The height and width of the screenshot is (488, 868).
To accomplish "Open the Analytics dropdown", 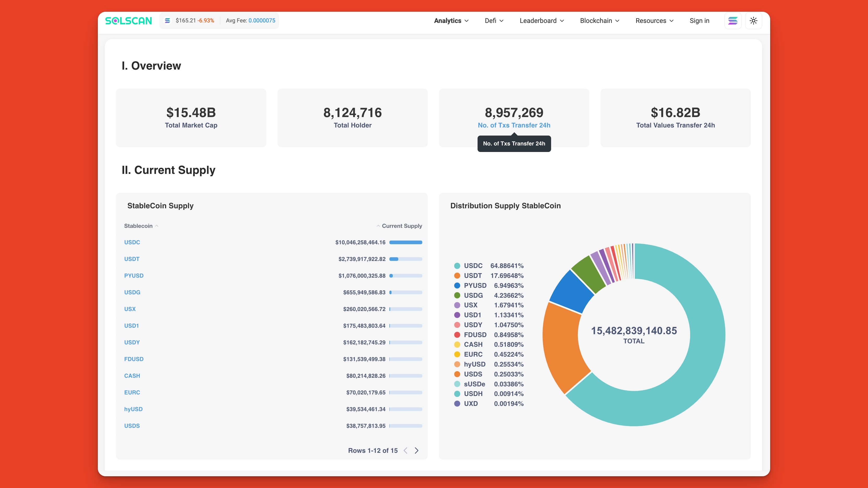I will (x=451, y=21).
